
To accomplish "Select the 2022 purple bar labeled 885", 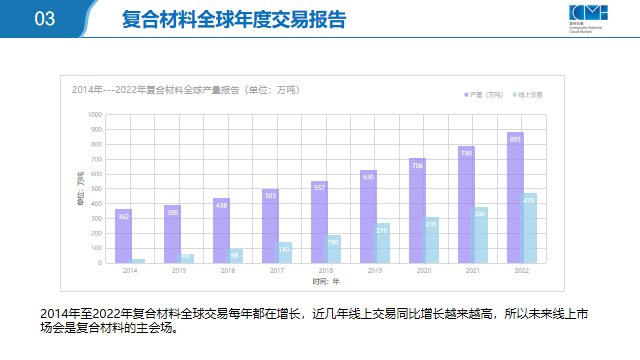I will [x=515, y=198].
